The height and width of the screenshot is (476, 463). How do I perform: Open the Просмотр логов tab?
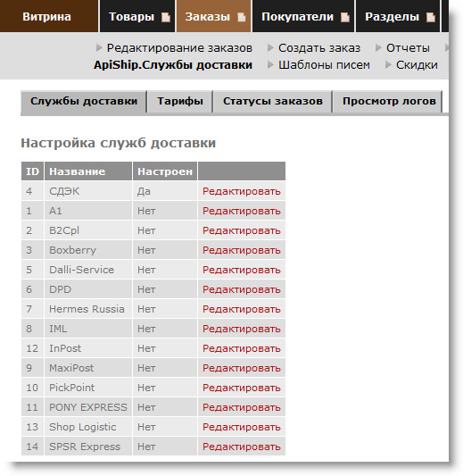[388, 102]
